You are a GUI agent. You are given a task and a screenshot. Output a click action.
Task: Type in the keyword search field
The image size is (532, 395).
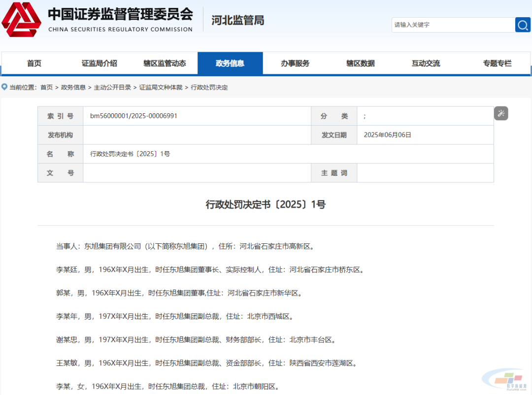[x=453, y=25]
